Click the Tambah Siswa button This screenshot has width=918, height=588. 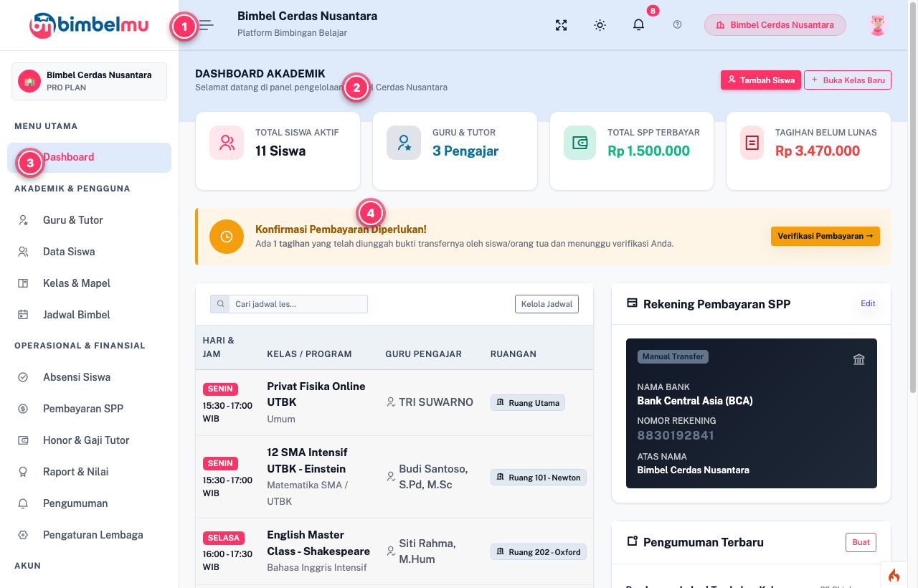tap(761, 80)
